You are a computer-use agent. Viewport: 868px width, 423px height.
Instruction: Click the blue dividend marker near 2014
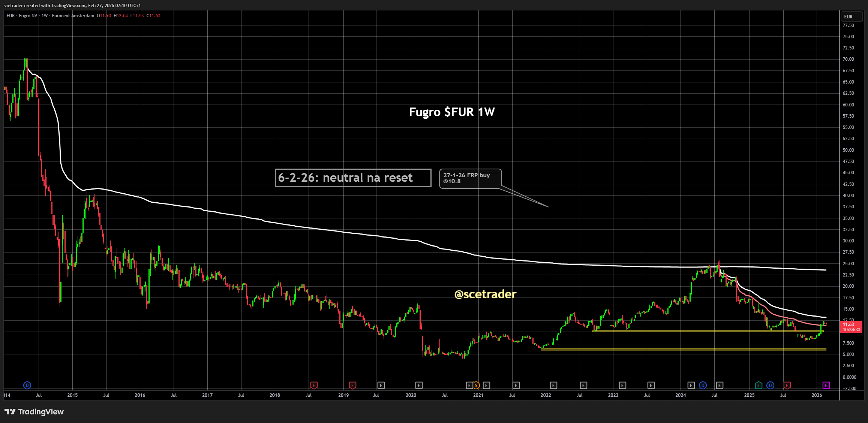tap(27, 385)
